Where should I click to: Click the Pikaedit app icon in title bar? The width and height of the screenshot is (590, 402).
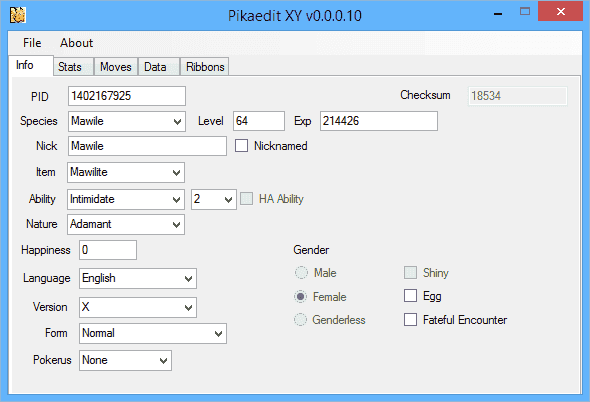click(x=18, y=15)
